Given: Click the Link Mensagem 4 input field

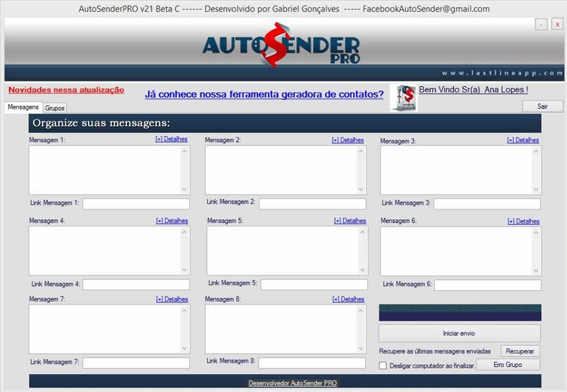Looking at the screenshot, I should (x=136, y=285).
